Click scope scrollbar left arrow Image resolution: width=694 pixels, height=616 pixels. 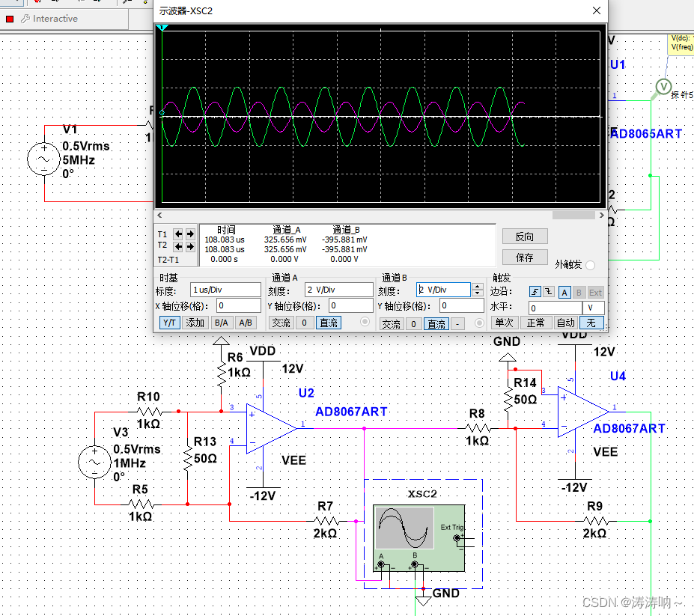tap(159, 215)
